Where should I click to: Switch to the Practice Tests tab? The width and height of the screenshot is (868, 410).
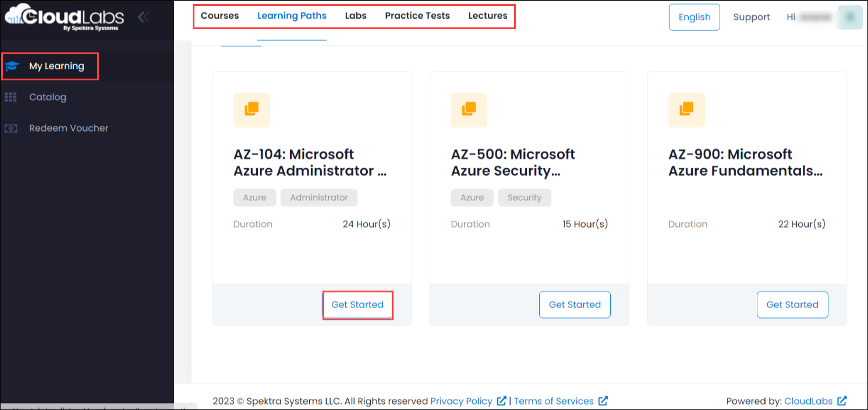click(x=417, y=16)
